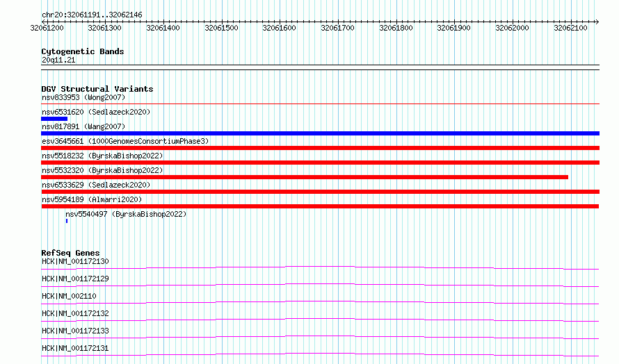The width and height of the screenshot is (619, 364).
Task: Open transcript HCK|NM_001172131
Action: coord(75,348)
